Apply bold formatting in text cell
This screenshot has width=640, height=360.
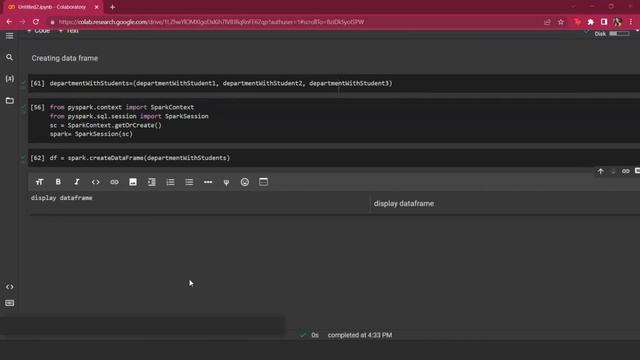click(x=58, y=182)
